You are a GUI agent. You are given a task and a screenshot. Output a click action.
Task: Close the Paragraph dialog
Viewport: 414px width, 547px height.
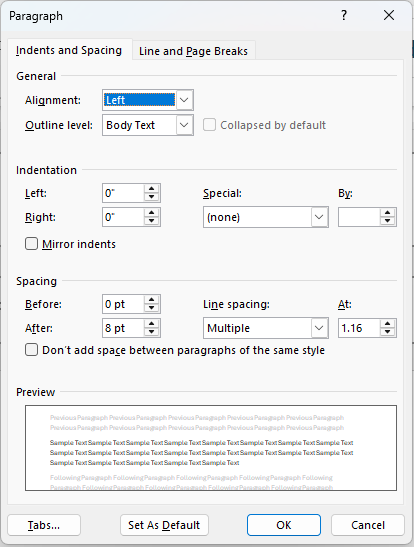pyautogui.click(x=389, y=15)
